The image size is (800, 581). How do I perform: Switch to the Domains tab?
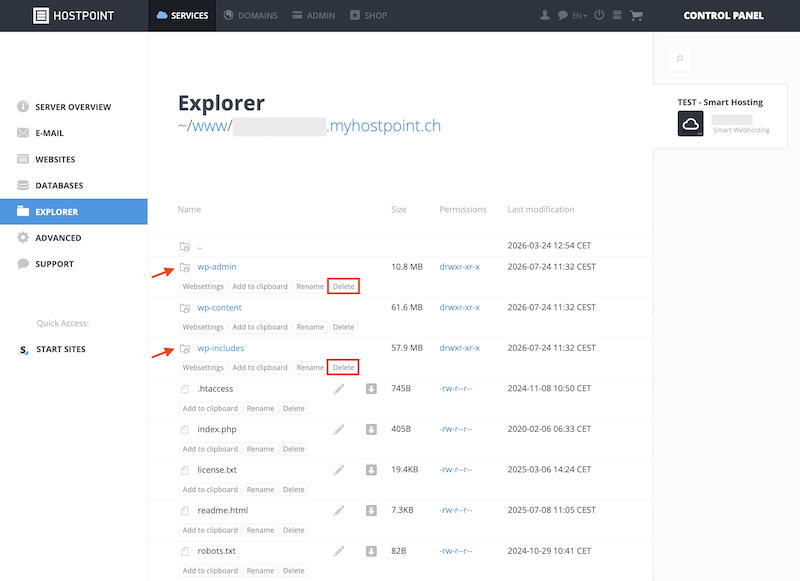[251, 15]
